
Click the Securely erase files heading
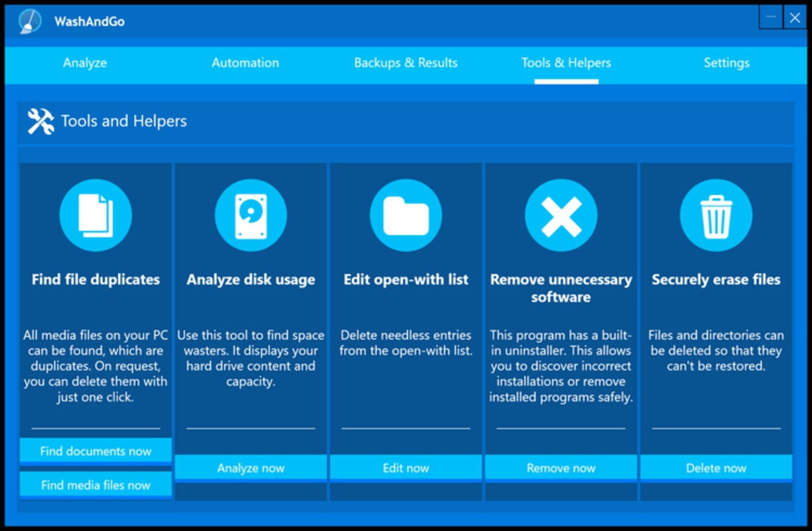[x=716, y=279]
